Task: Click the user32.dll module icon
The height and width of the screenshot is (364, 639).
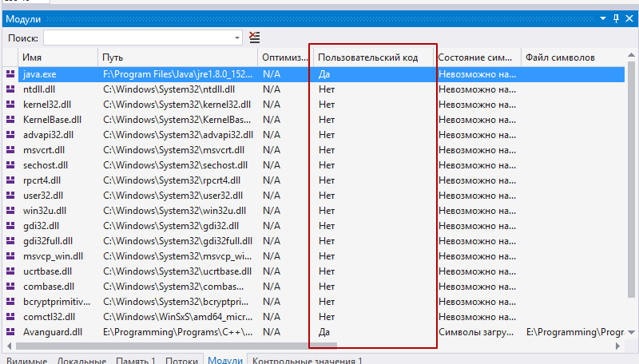Action: (x=10, y=195)
